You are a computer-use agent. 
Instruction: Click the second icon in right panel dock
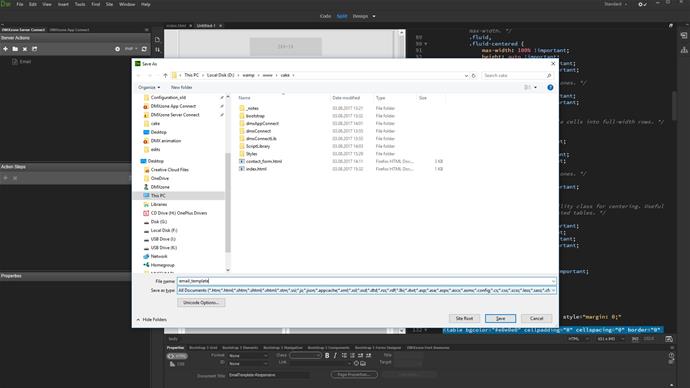(x=684, y=50)
